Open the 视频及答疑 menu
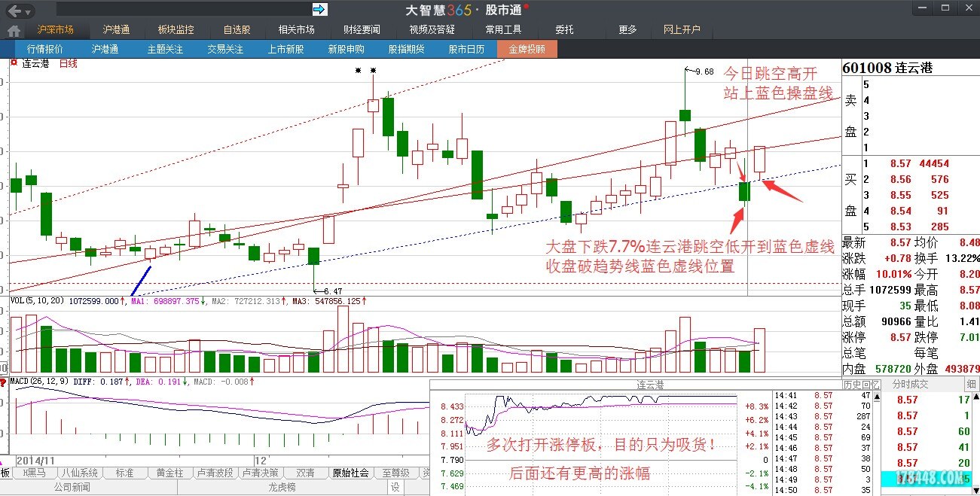 coord(432,30)
